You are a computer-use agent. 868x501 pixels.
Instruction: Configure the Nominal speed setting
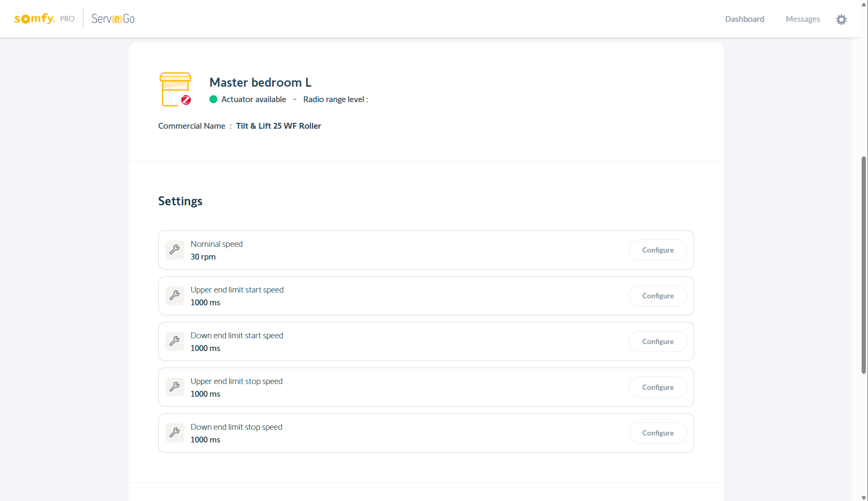coord(658,250)
